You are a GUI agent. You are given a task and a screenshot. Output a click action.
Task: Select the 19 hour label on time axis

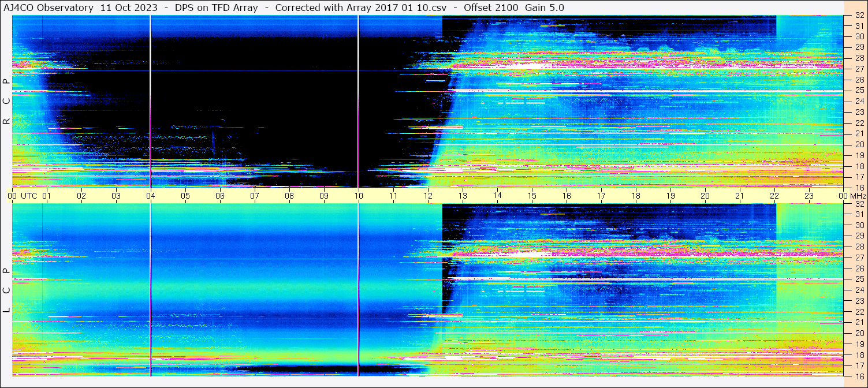click(670, 196)
